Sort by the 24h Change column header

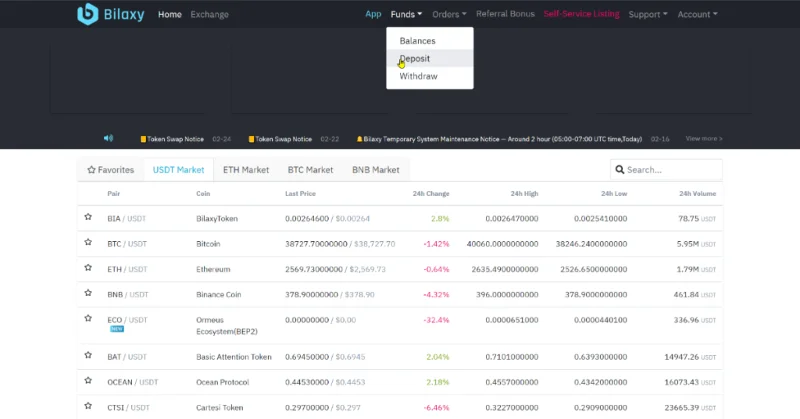click(431, 193)
